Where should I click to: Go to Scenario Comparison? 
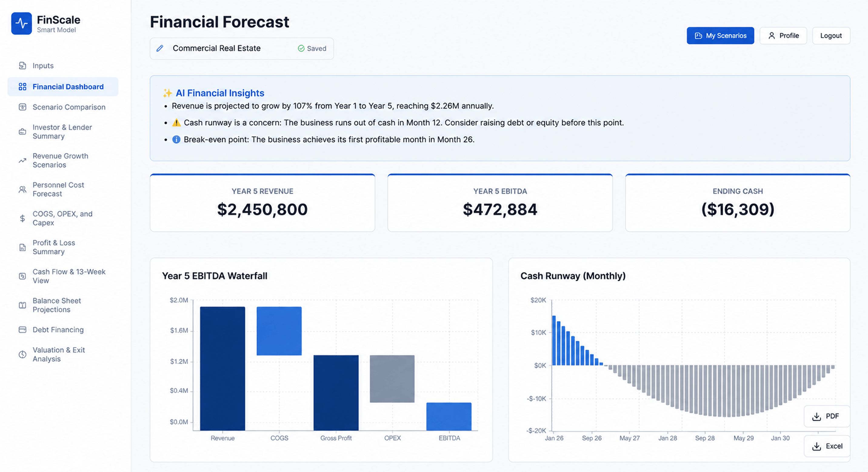click(x=63, y=107)
